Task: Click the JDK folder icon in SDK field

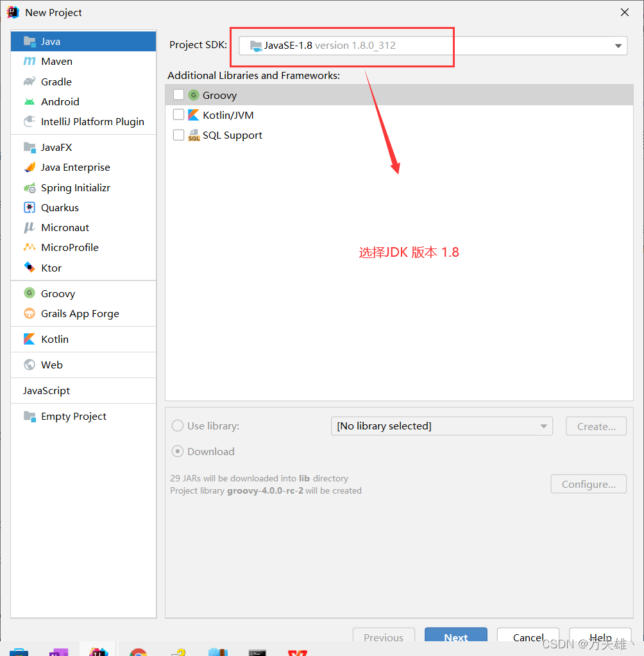Action: (x=255, y=46)
